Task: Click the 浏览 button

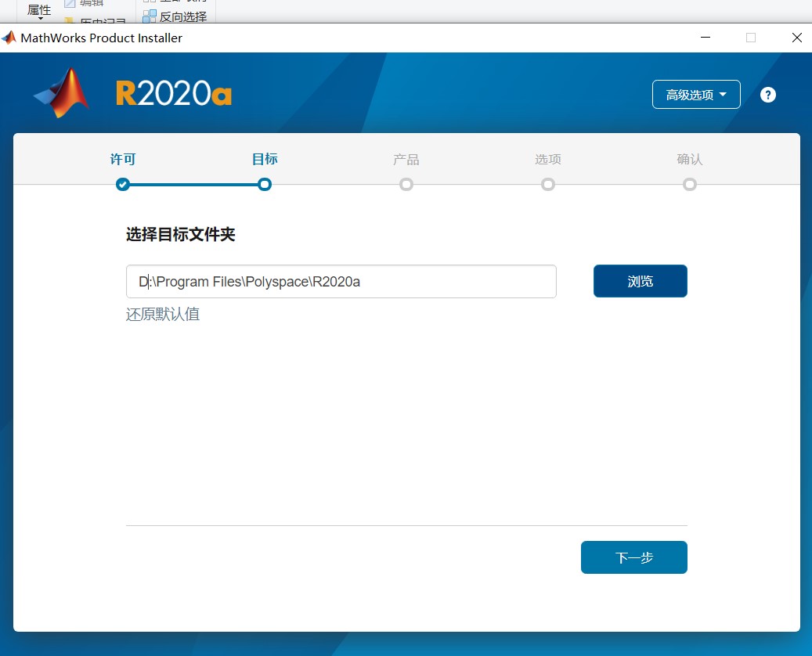Action: (640, 281)
